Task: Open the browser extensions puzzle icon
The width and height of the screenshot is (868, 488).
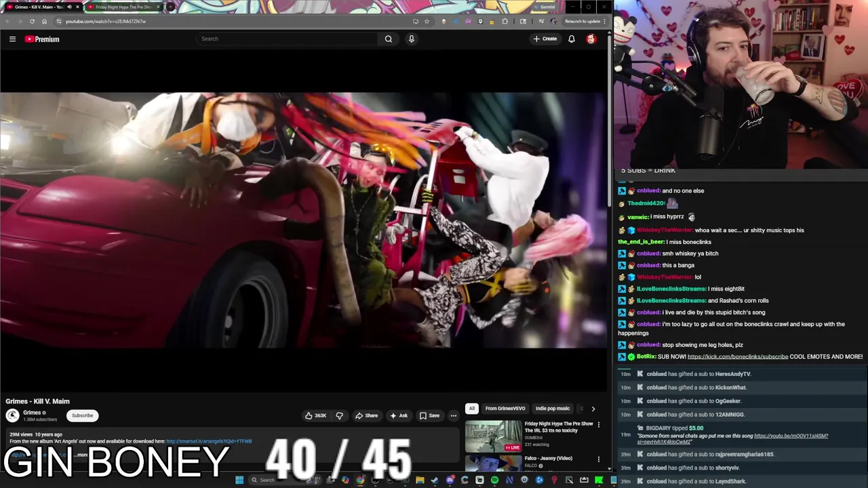Action: pos(505,21)
